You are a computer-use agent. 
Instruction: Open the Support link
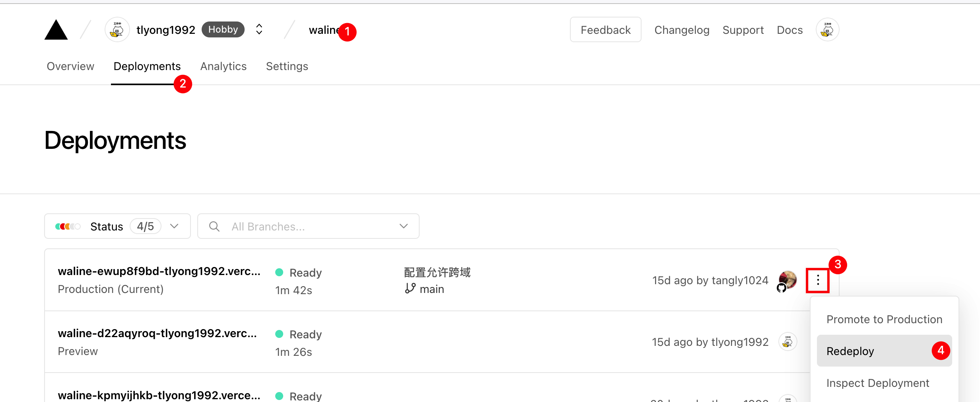tap(743, 30)
